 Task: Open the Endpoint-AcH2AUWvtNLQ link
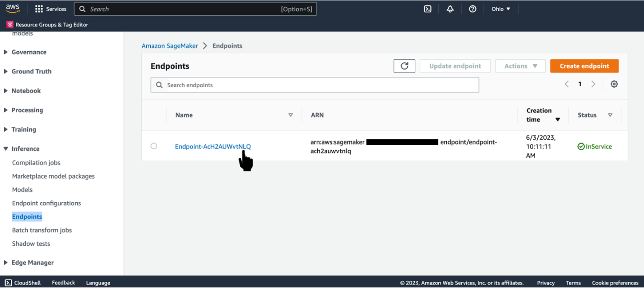point(213,147)
